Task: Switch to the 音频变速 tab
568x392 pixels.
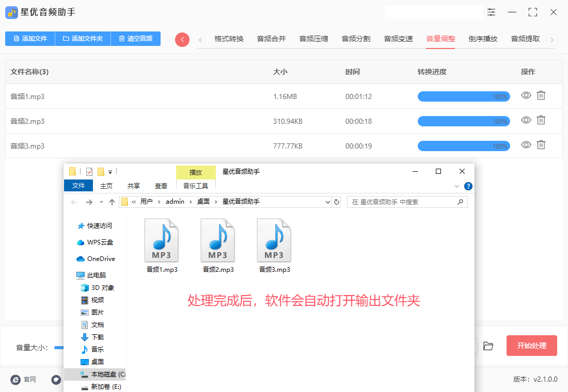Action: [399, 39]
